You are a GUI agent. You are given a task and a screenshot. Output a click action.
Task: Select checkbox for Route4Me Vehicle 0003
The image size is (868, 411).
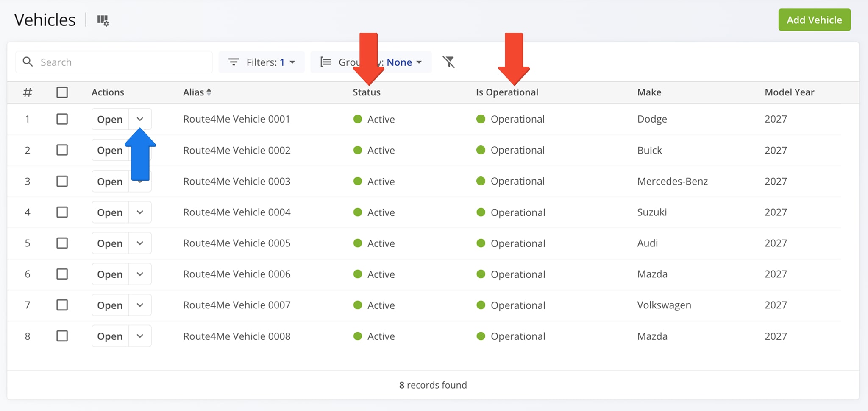pyautogui.click(x=62, y=181)
